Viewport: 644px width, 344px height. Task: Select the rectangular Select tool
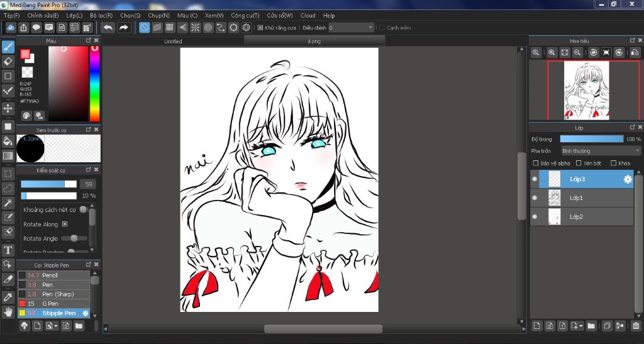tap(8, 174)
